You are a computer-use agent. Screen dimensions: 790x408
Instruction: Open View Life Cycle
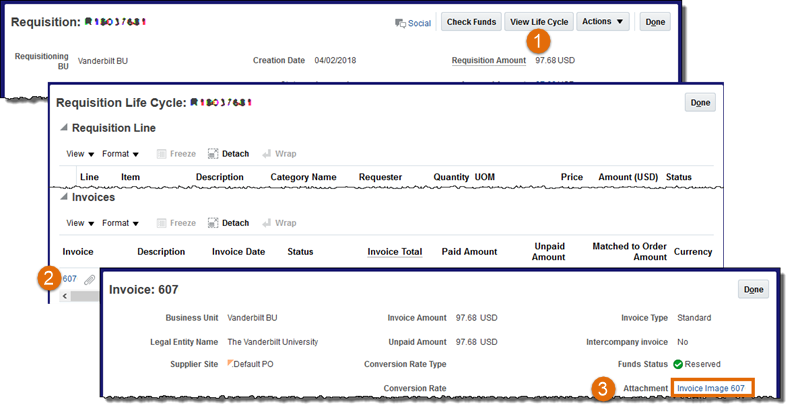click(539, 22)
